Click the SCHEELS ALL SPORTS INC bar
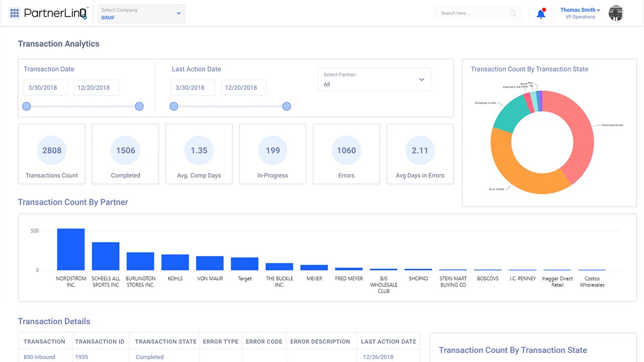644x362 pixels. [x=106, y=256]
